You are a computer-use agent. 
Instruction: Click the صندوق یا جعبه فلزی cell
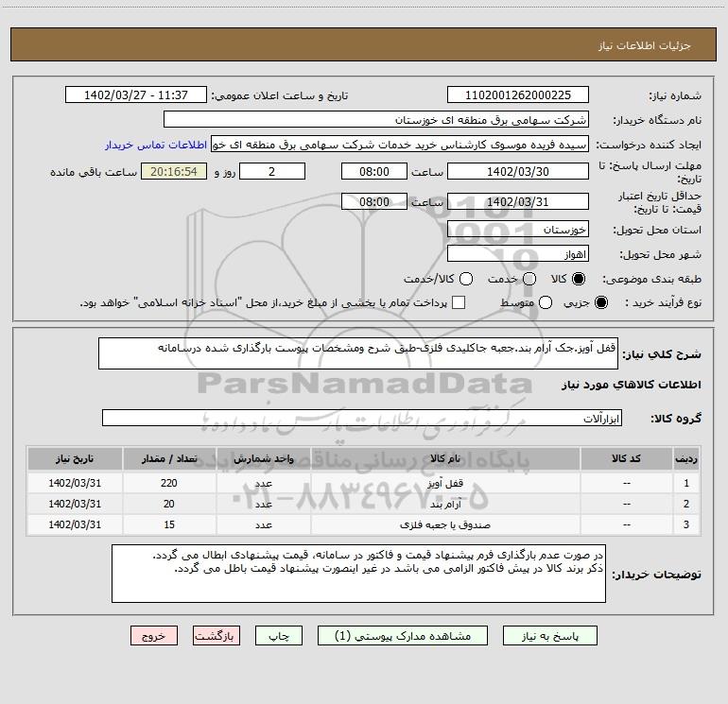tap(444, 524)
